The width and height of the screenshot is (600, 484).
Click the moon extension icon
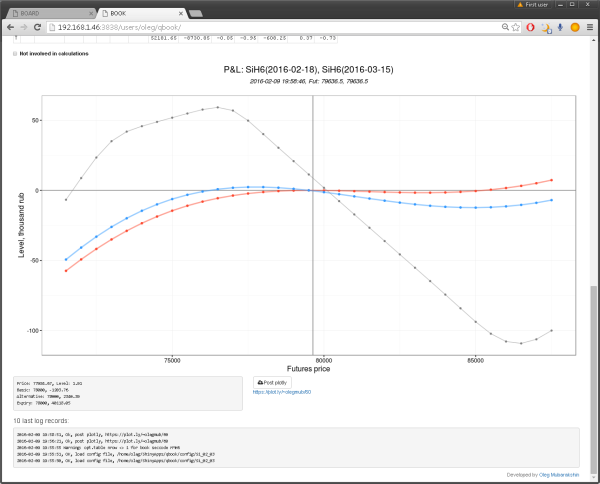click(546, 28)
